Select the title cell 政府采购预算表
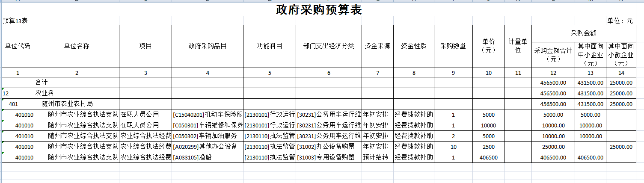This screenshot has height=183, width=644. pyautogui.click(x=319, y=10)
